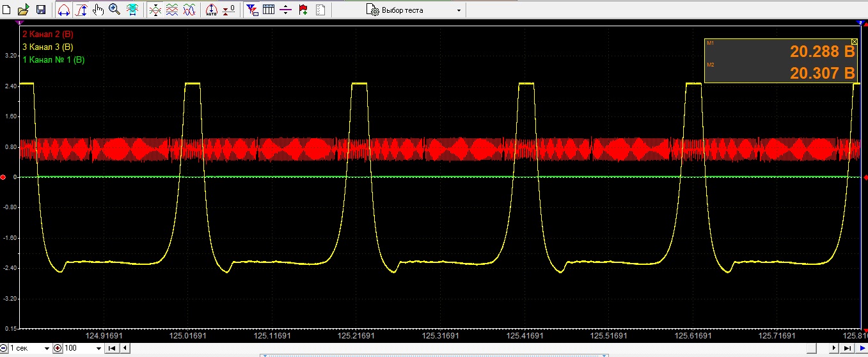Click the horizontal scrollbar thumb at bottom

(x=812, y=348)
